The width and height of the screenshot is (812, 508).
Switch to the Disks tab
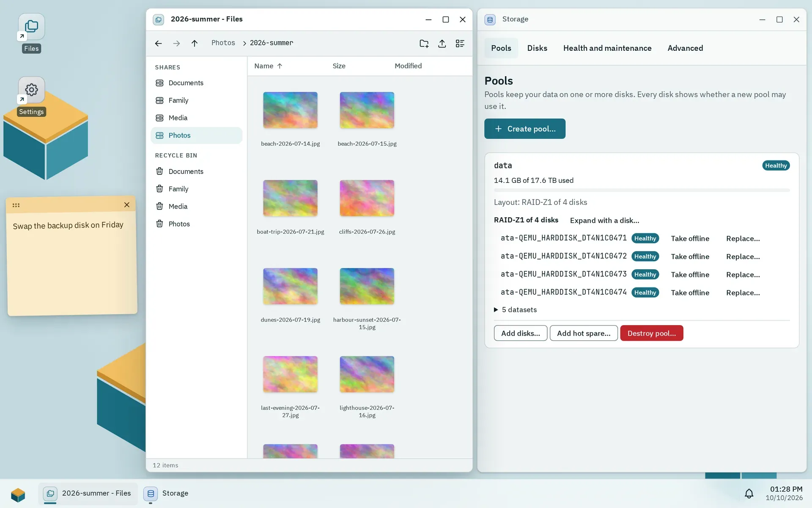[537, 48]
